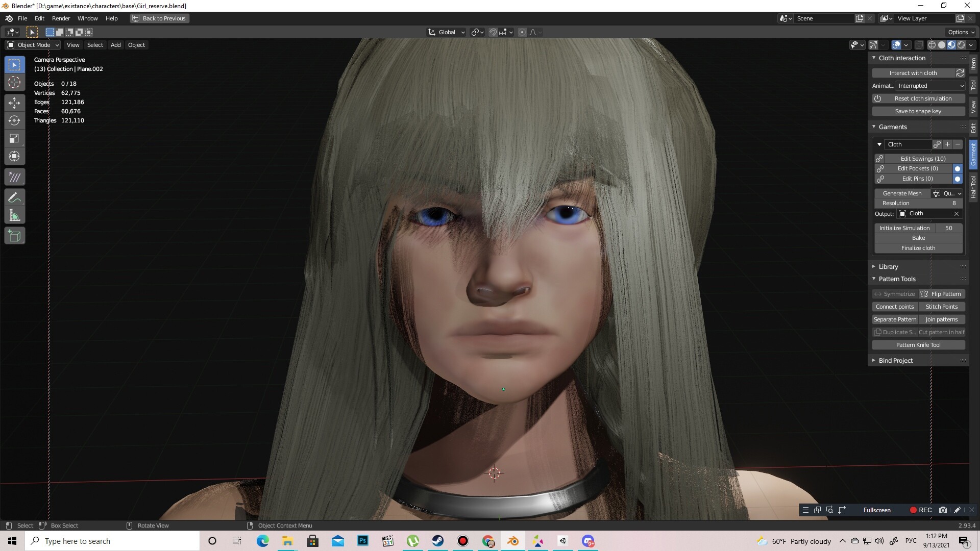This screenshot has width=980, height=551.
Task: Adjust the Resolution value slider
Action: point(919,203)
